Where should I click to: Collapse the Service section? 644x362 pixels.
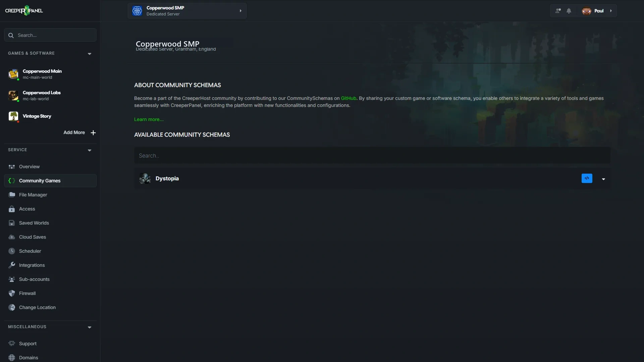pyautogui.click(x=90, y=150)
